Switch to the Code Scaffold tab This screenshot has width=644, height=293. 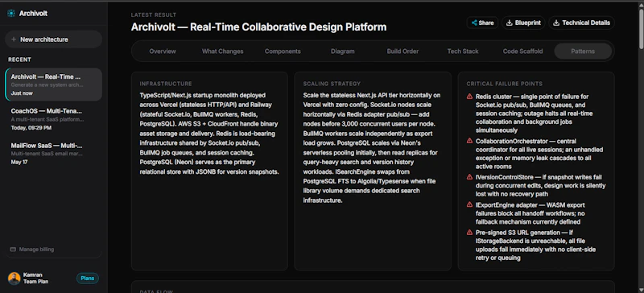pos(522,52)
